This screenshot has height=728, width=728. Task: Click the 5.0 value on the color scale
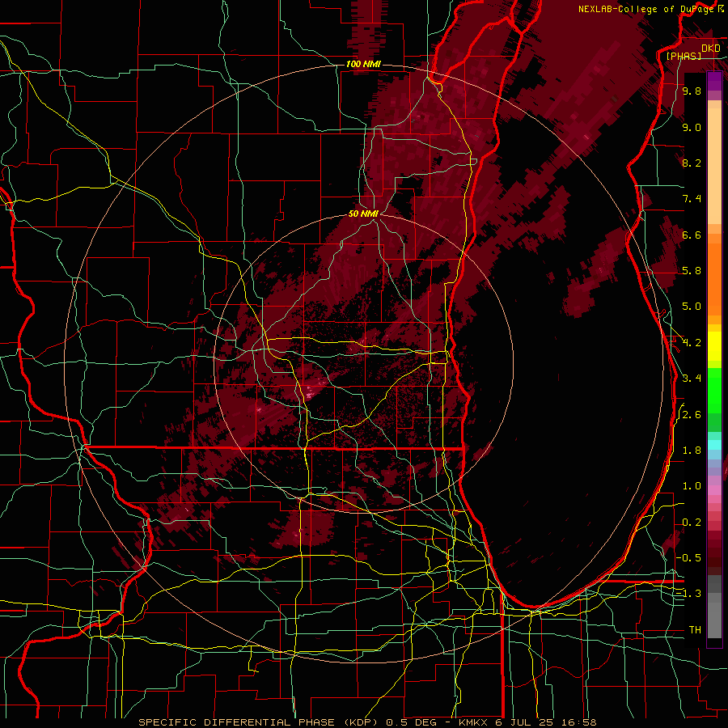pyautogui.click(x=692, y=307)
